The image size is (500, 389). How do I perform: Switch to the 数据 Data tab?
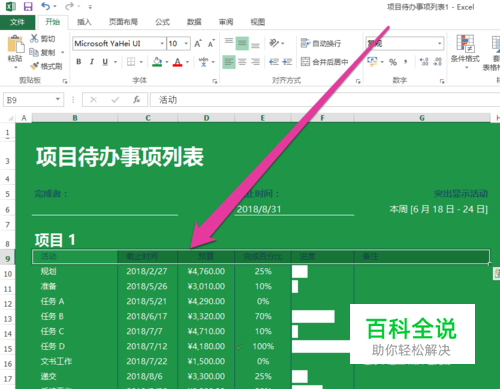(x=194, y=22)
